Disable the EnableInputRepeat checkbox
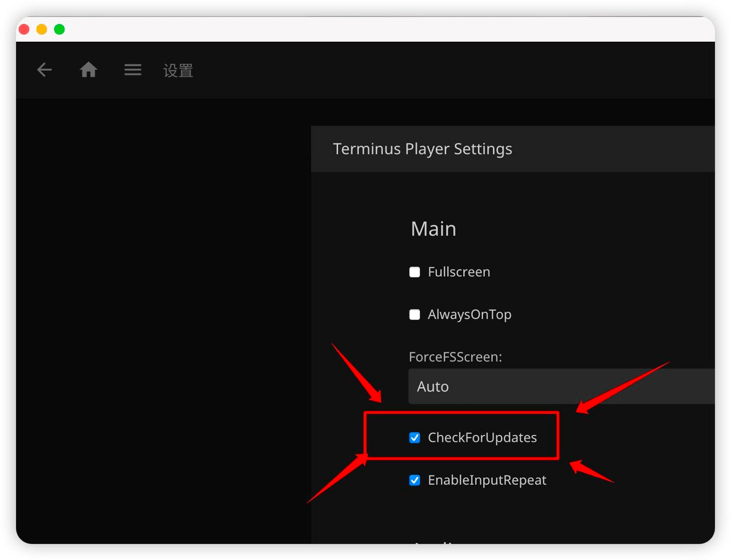 pos(415,480)
